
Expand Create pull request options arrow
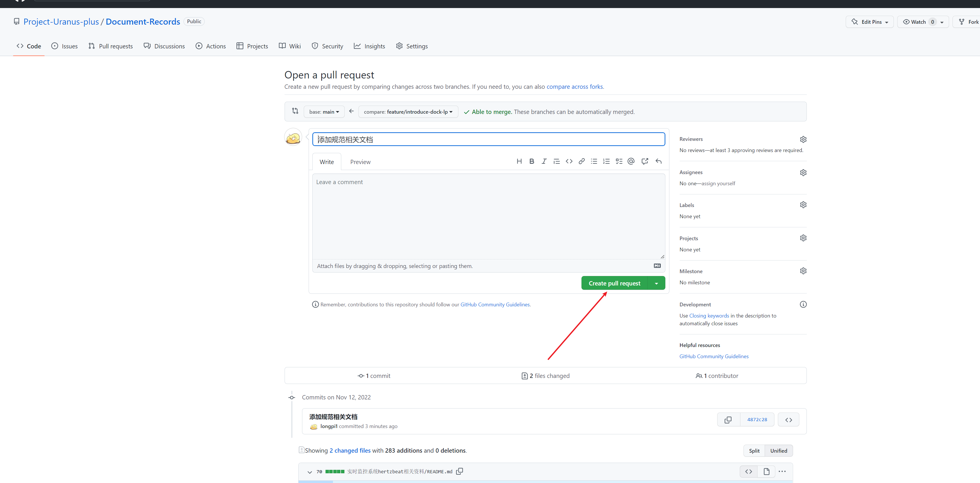click(656, 283)
